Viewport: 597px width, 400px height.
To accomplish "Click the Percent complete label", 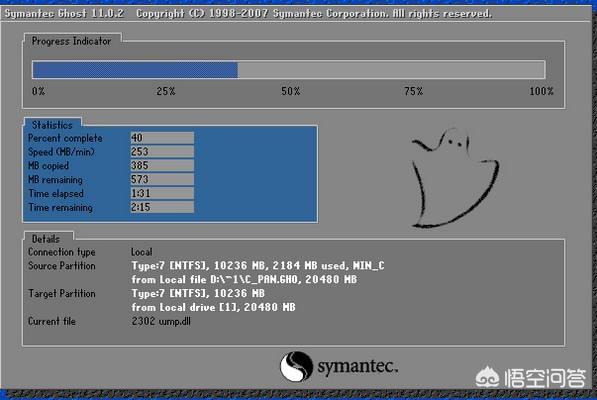I will (65, 138).
